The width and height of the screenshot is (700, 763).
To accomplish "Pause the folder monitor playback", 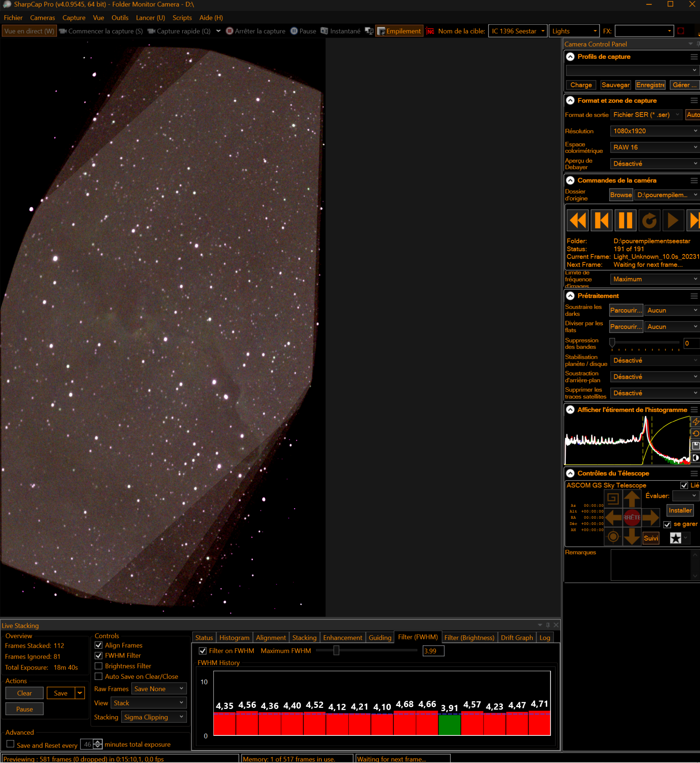I will (x=625, y=220).
